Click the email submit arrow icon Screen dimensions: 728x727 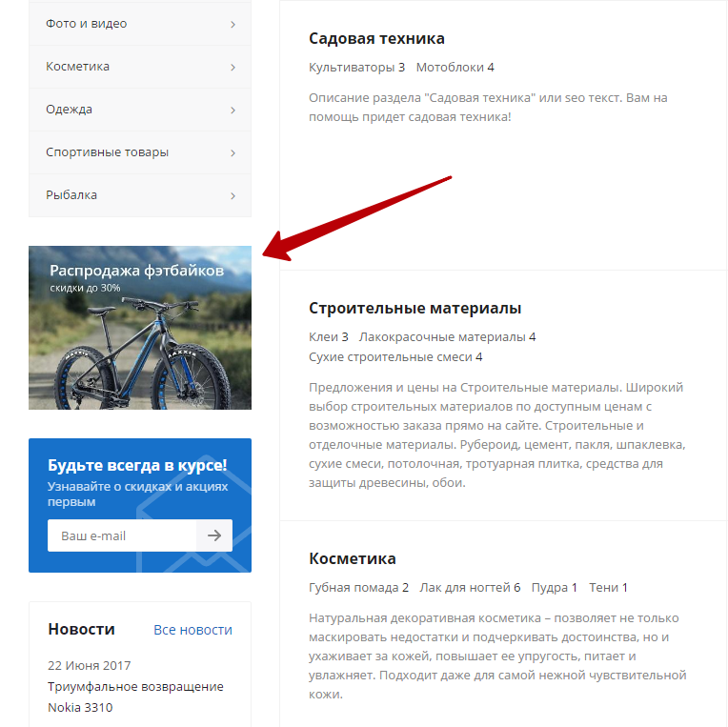[214, 535]
